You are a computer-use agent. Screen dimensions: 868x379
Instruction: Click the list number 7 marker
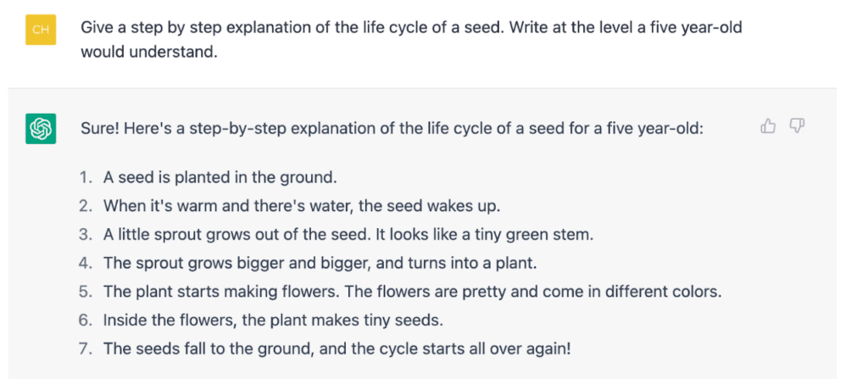point(84,348)
